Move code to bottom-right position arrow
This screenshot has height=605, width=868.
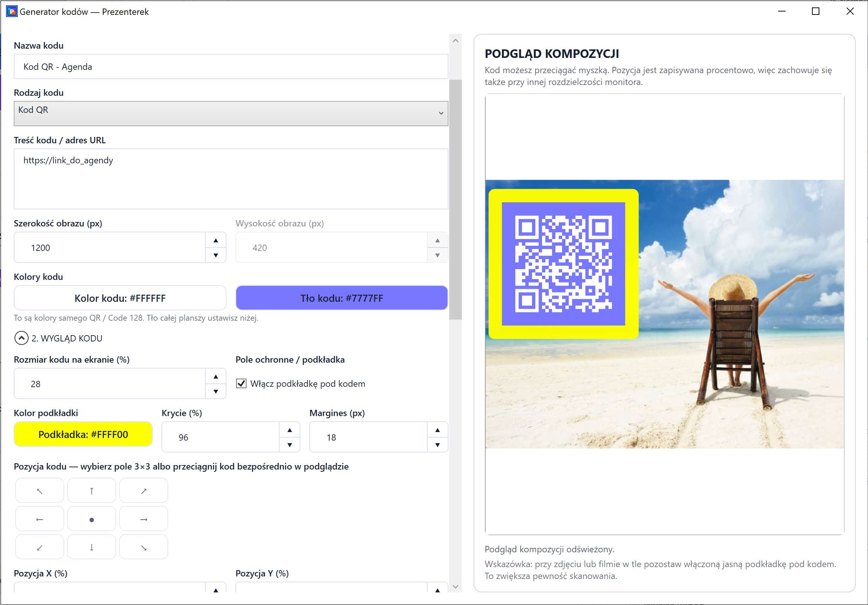click(144, 547)
